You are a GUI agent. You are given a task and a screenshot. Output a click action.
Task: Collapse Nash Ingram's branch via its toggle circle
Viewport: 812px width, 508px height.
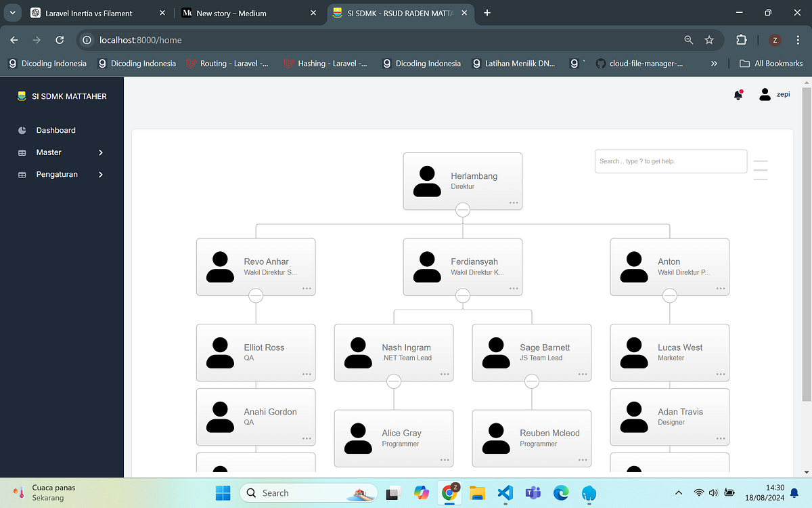click(x=394, y=381)
